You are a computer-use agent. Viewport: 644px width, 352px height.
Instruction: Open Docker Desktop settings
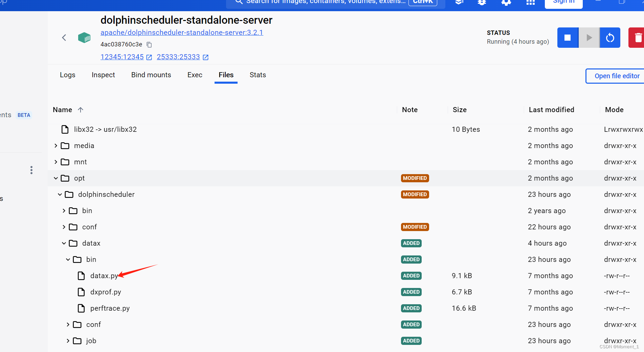pyautogui.click(x=506, y=2)
